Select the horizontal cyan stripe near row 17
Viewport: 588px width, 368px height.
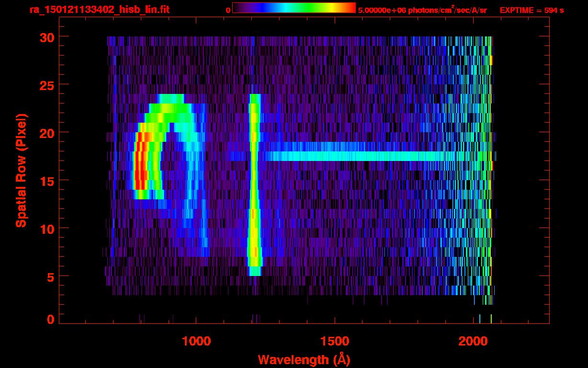354,156
